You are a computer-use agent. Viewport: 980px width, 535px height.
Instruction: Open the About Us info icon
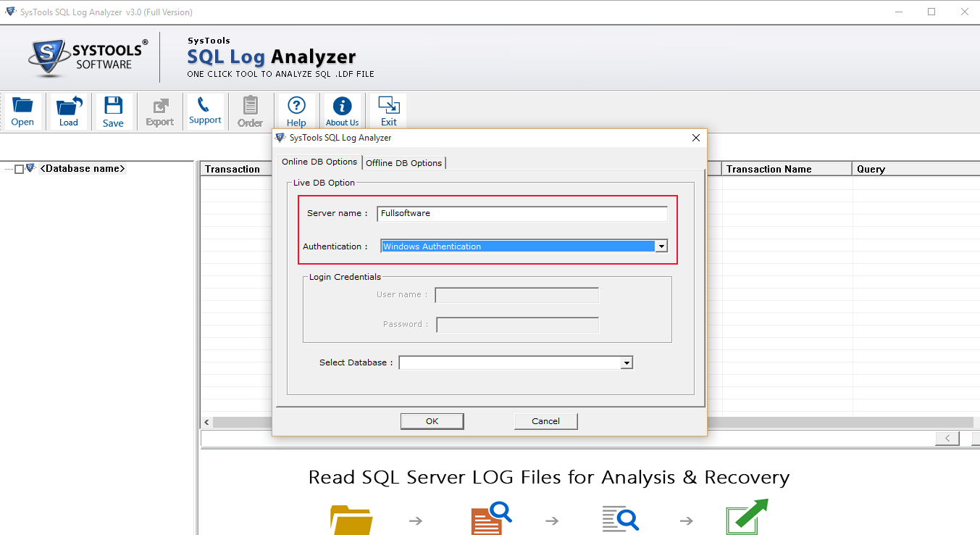[342, 112]
